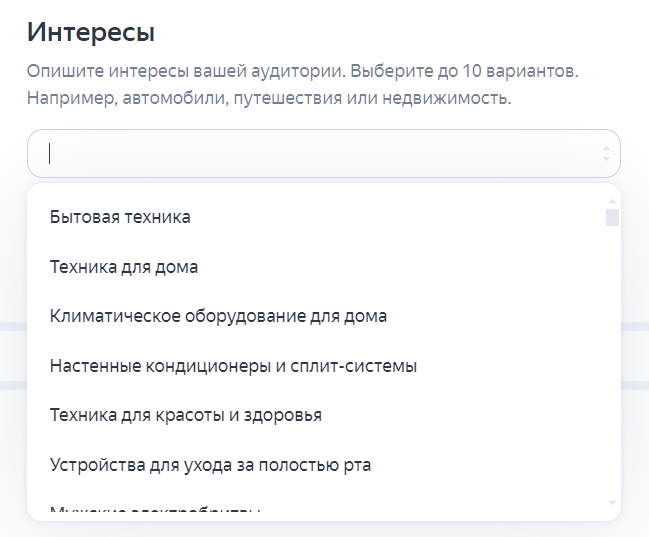Click the "Выберите до 10 вариантов" hint text

(x=464, y=71)
